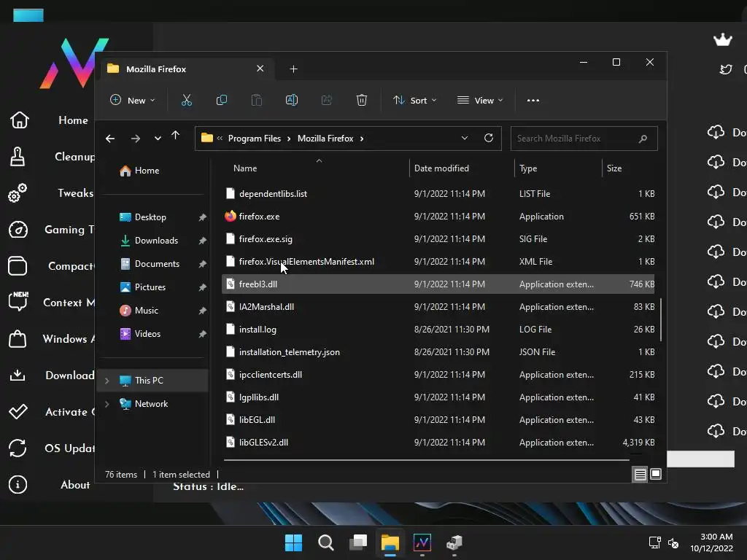Open the Cleanup brush icon in sidebar app
Viewport: 747px width, 560px height.
[x=18, y=157]
